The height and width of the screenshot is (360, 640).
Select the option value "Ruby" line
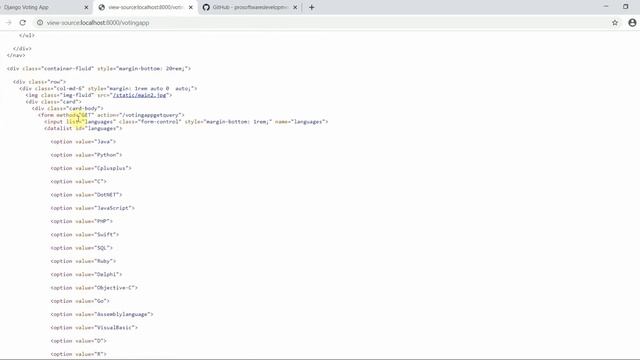[x=83, y=261]
